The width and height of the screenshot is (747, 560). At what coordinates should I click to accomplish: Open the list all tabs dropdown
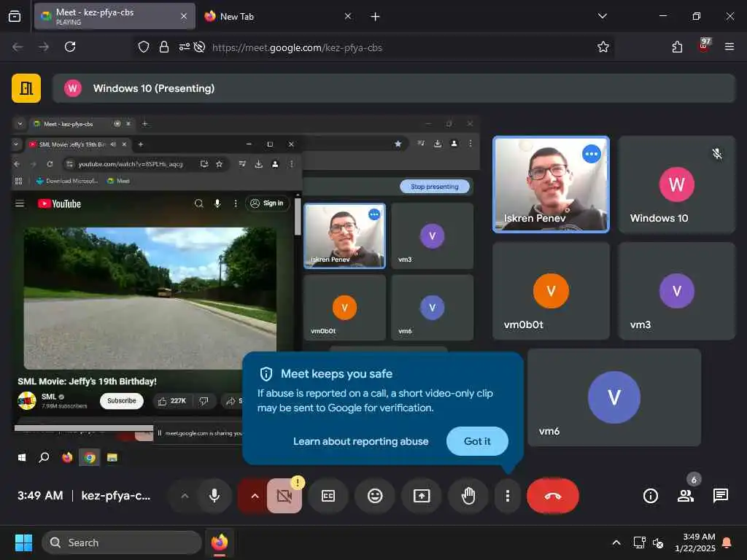pos(602,16)
